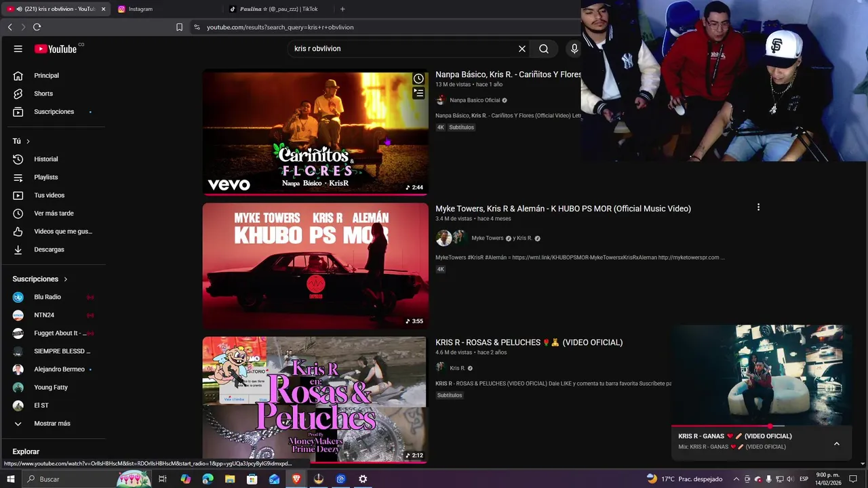Expand the Suscripciones heading chevron
Viewport: 868px width, 488px height.
66,279
